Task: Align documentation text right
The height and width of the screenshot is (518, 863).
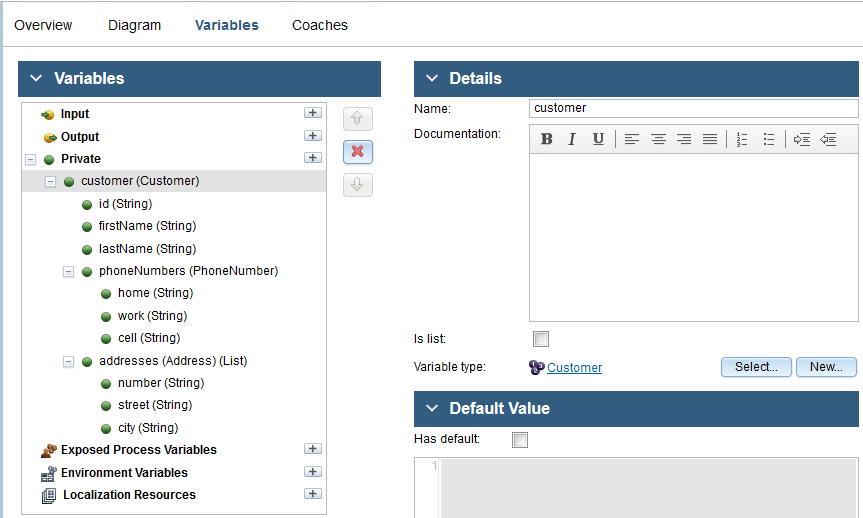Action: coord(684,139)
